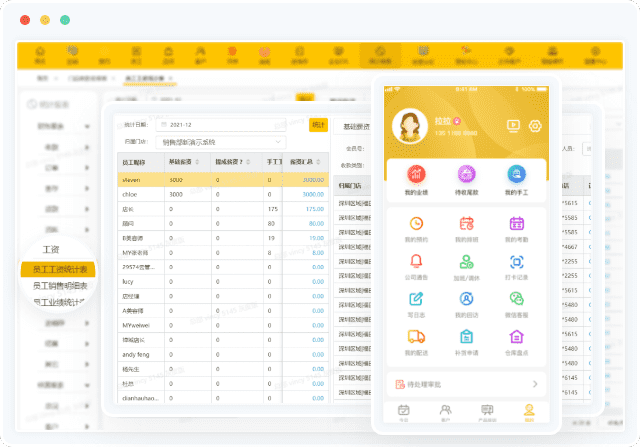
Task: Open 打卡记录 scan icon
Action: tap(516, 261)
